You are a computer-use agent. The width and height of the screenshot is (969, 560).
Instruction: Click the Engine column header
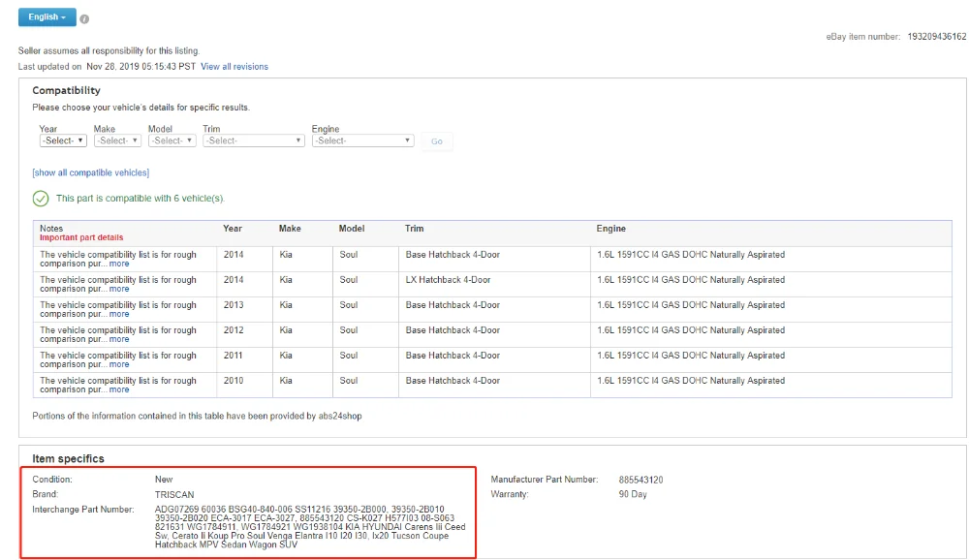pyautogui.click(x=611, y=229)
